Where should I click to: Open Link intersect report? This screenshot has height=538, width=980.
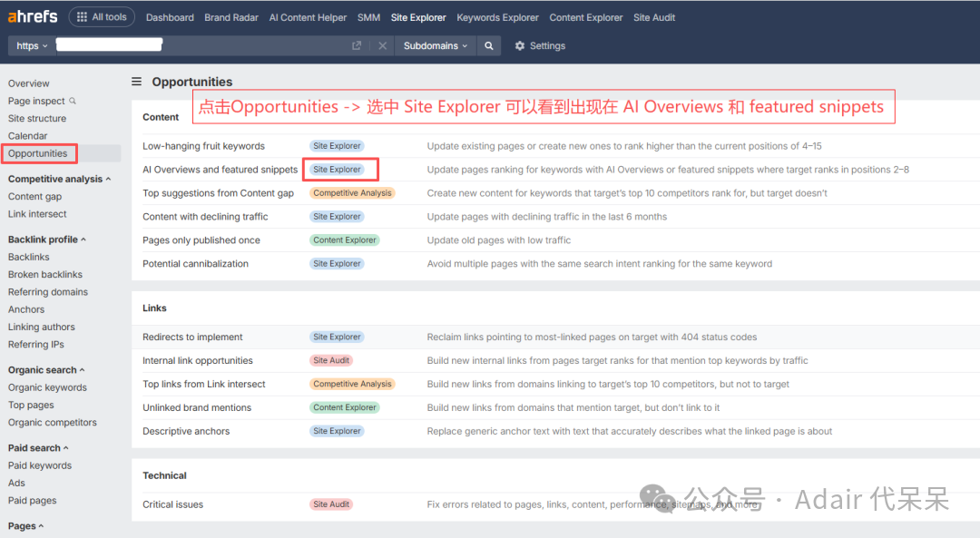(x=37, y=214)
